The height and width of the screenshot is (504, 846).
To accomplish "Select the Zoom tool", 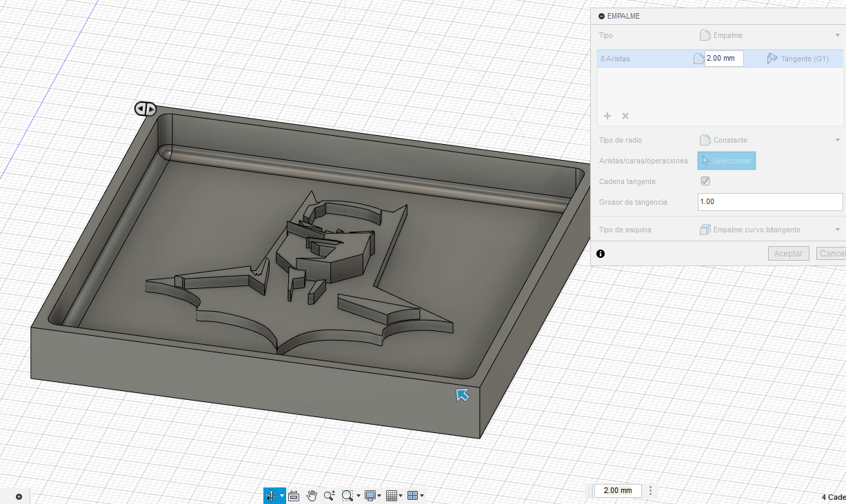I will click(x=330, y=495).
